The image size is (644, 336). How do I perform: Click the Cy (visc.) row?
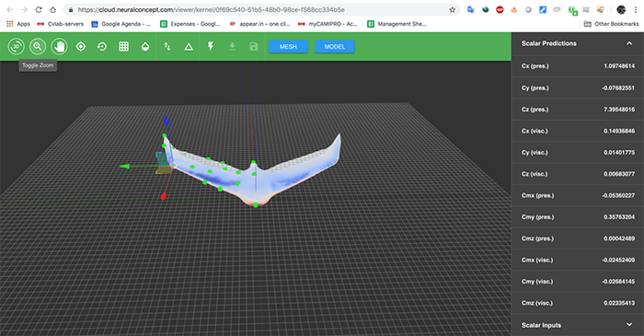[x=578, y=153]
